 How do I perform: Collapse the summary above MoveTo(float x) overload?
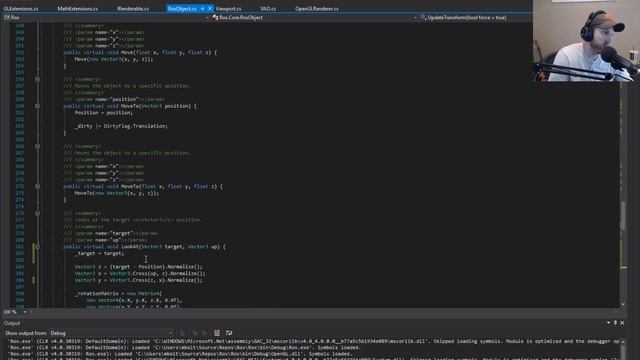pyautogui.click(x=38, y=146)
